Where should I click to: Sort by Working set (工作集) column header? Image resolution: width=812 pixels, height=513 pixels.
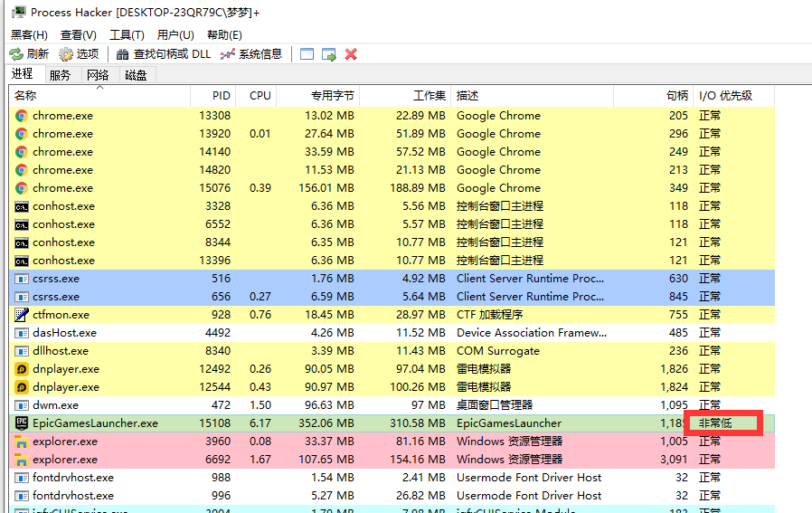tap(405, 95)
